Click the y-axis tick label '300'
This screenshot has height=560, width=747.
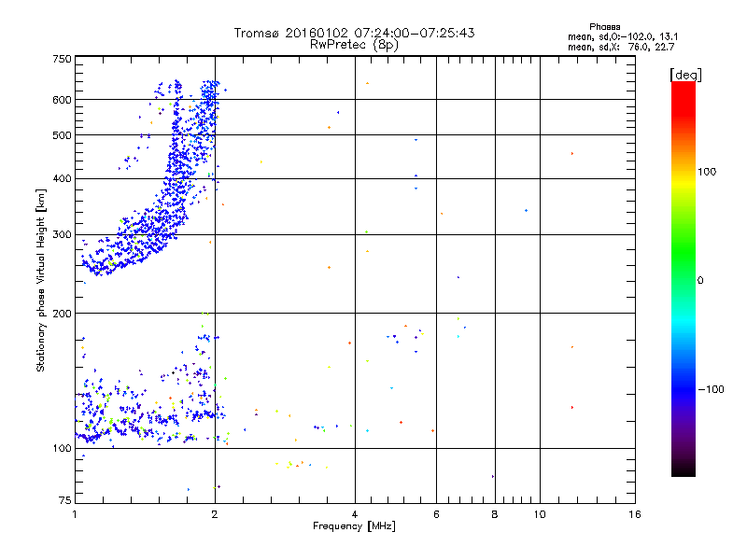pyautogui.click(x=63, y=235)
